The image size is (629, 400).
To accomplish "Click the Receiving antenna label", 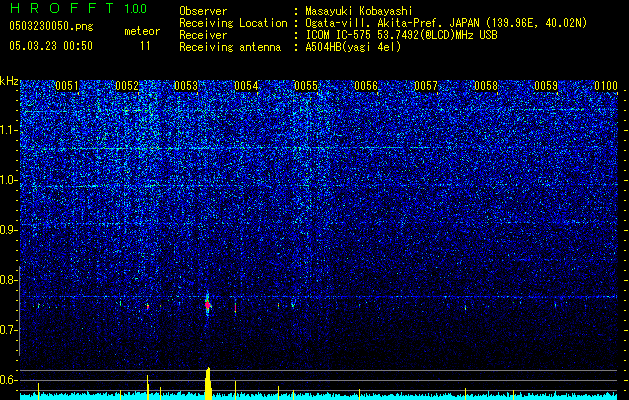I will [230, 47].
